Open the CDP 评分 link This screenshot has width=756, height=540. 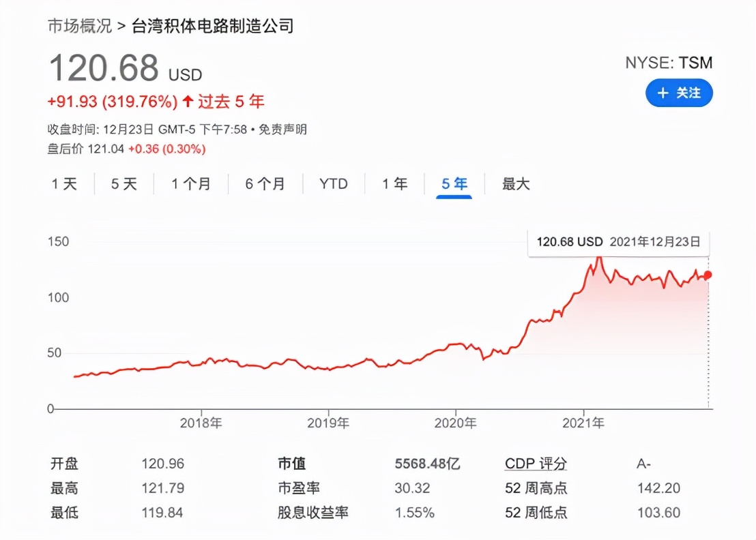pos(536,464)
